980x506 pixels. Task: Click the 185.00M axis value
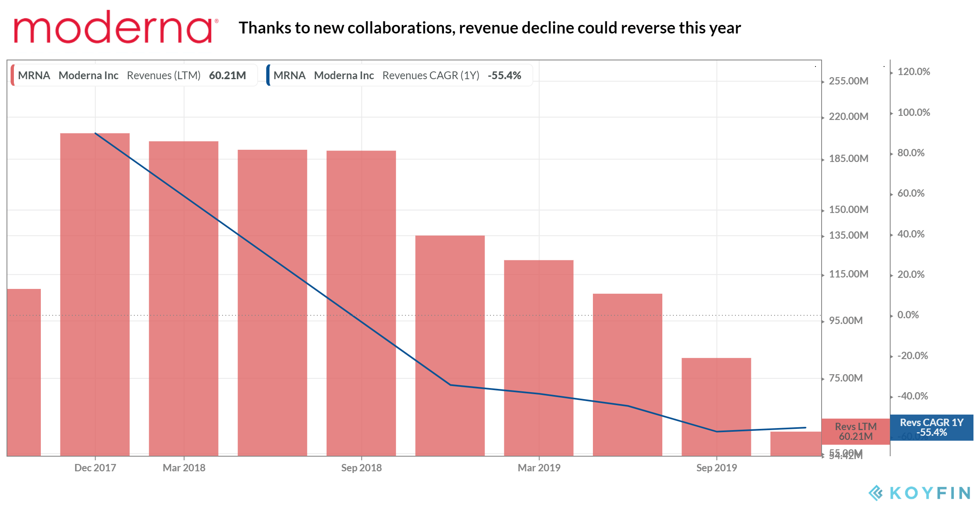click(x=849, y=158)
